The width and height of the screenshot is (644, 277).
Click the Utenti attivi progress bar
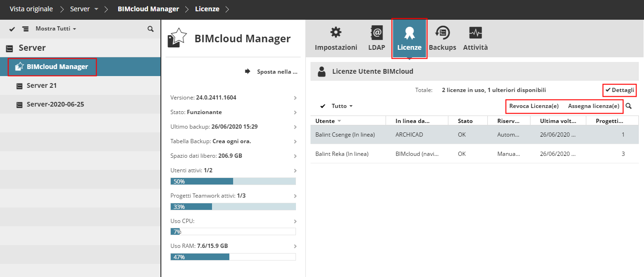tap(233, 181)
